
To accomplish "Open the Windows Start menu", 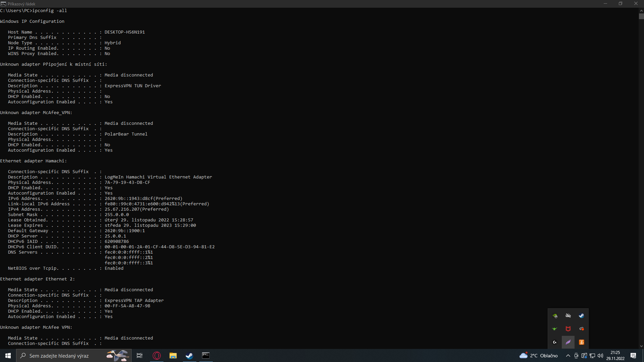I will (8, 356).
